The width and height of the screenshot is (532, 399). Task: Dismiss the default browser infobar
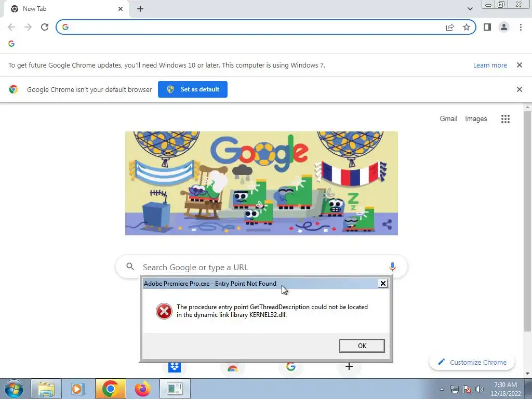tap(519, 89)
